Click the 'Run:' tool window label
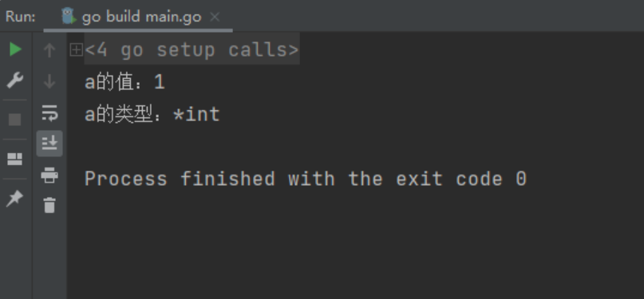This screenshot has width=644, height=299. point(21,17)
